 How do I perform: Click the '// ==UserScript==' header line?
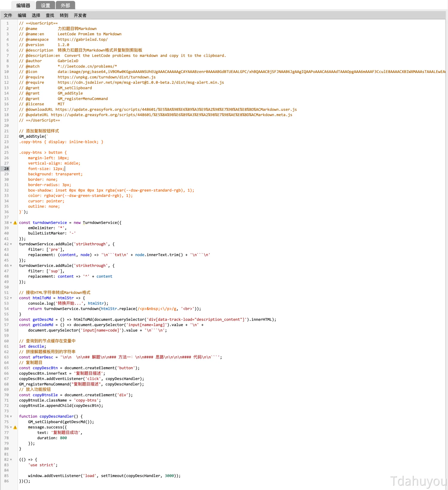click(39, 23)
